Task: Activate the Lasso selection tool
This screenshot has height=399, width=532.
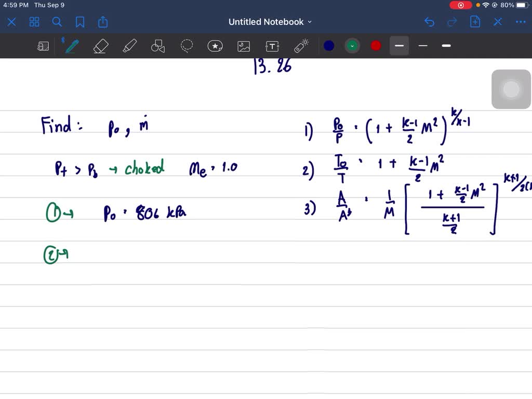Action: (x=187, y=46)
